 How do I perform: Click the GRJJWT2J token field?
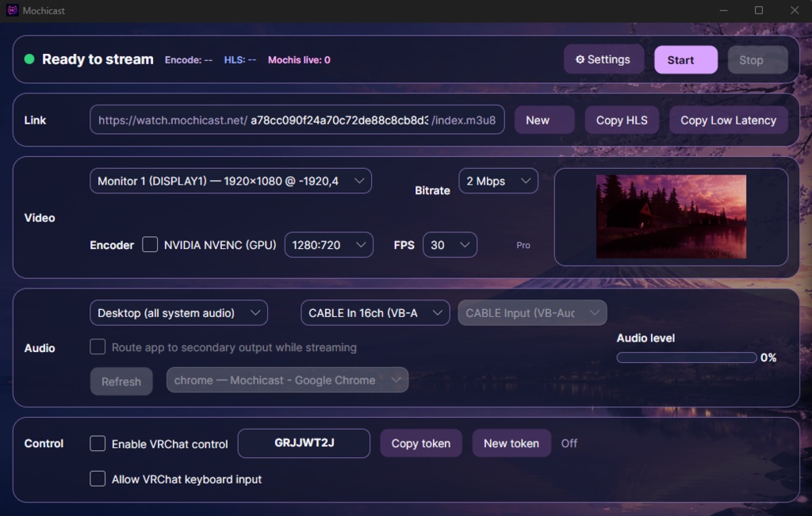(304, 443)
